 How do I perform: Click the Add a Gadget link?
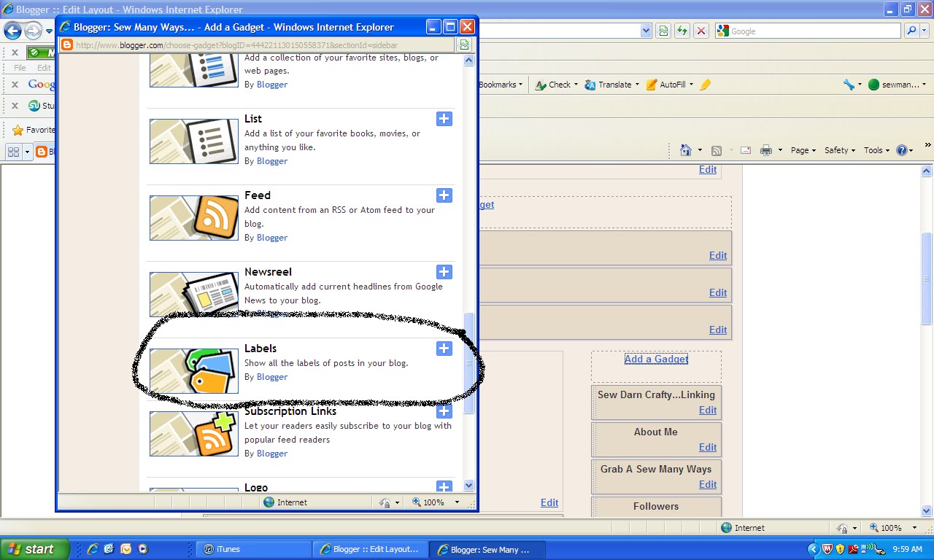point(655,359)
